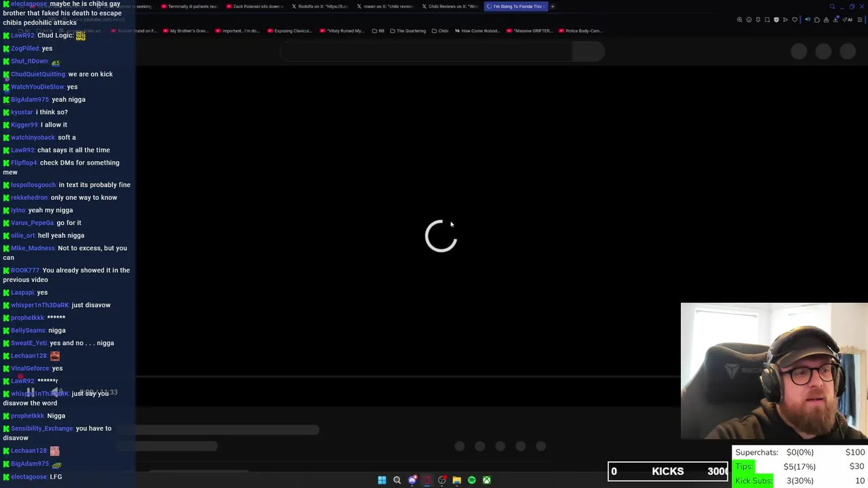Open taskbar Search magnifier

tap(397, 480)
